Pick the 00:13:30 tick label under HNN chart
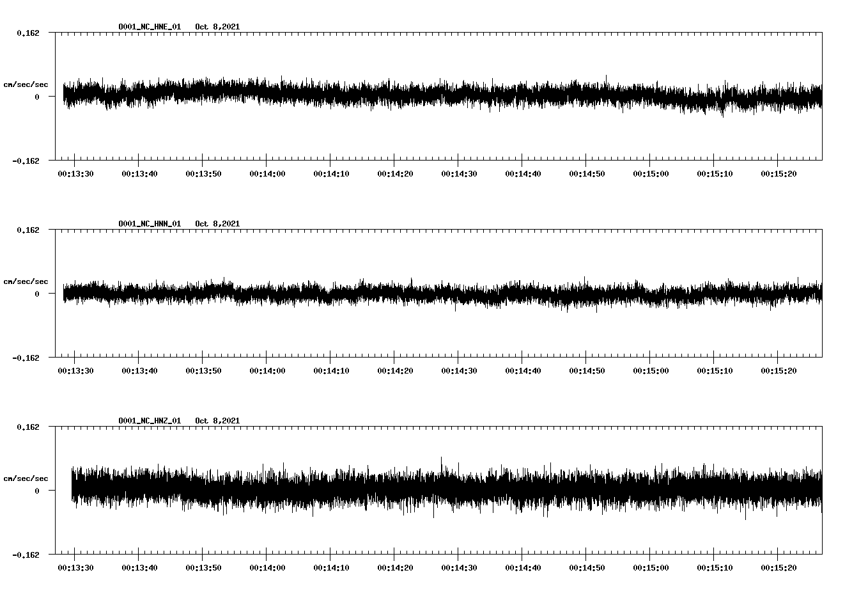Image resolution: width=868 pixels, height=591 pixels. pyautogui.click(x=75, y=371)
